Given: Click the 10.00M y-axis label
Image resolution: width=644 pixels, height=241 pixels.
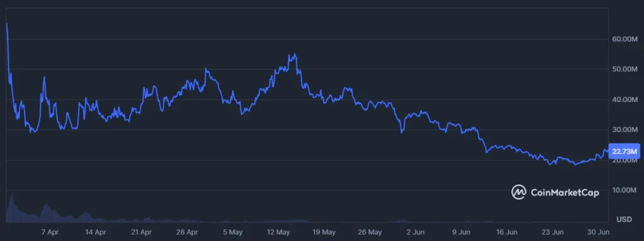Looking at the screenshot, I should coord(624,190).
